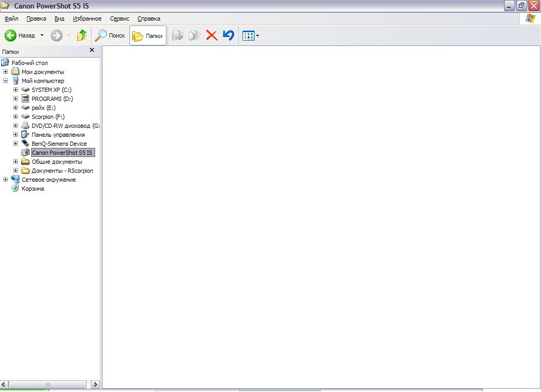The image size is (541, 392).
Task: Click the Windows flag logo
Action: [530, 18]
